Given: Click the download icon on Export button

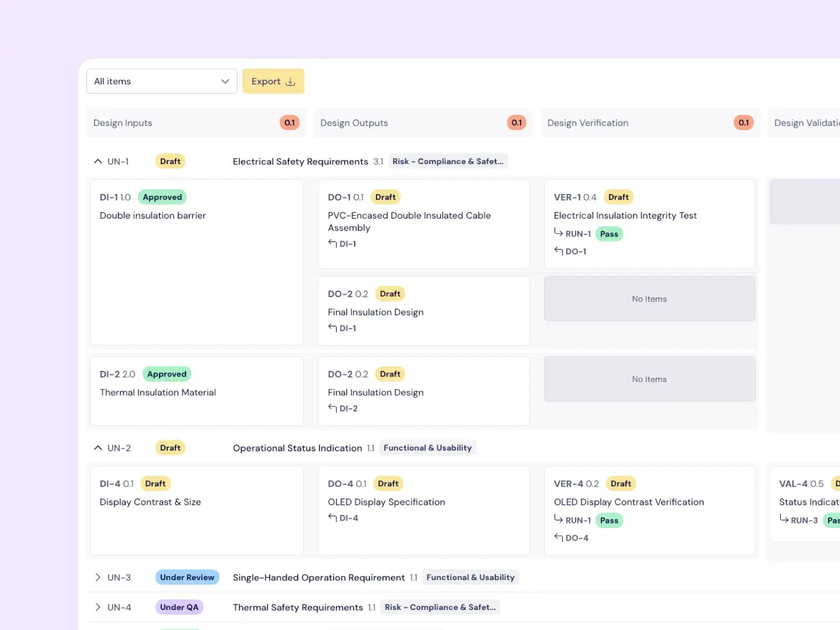Looking at the screenshot, I should (290, 81).
